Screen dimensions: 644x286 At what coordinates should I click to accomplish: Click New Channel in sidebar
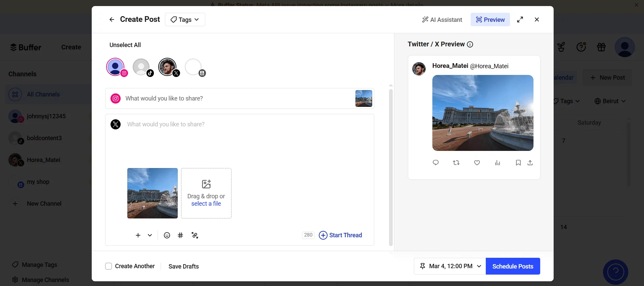tap(37, 204)
